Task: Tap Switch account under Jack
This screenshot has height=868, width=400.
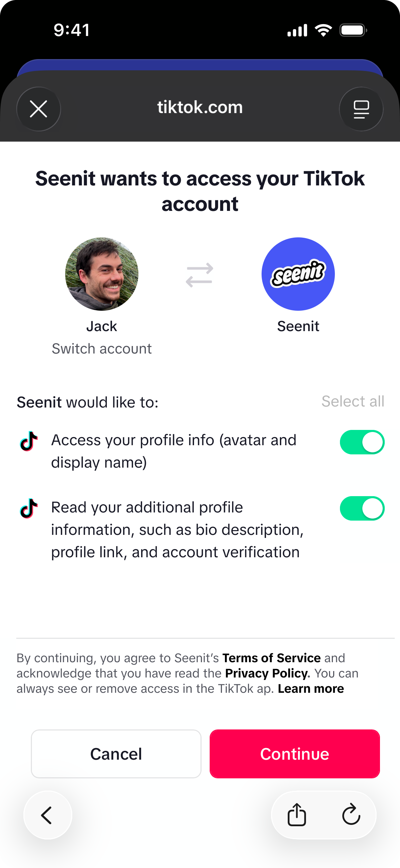Action: point(102,349)
